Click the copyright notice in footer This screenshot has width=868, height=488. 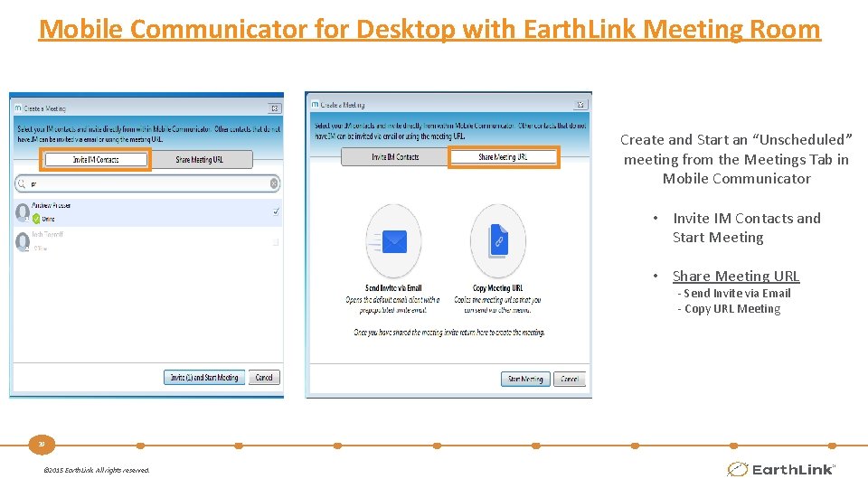coord(97,470)
